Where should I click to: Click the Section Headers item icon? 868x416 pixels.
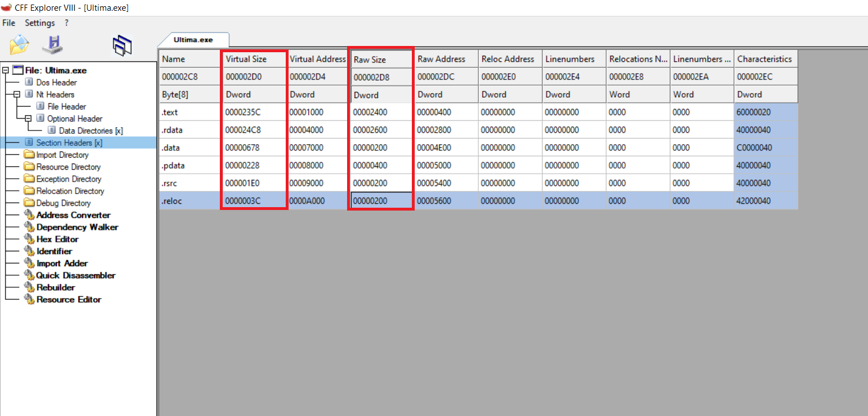coord(29,142)
